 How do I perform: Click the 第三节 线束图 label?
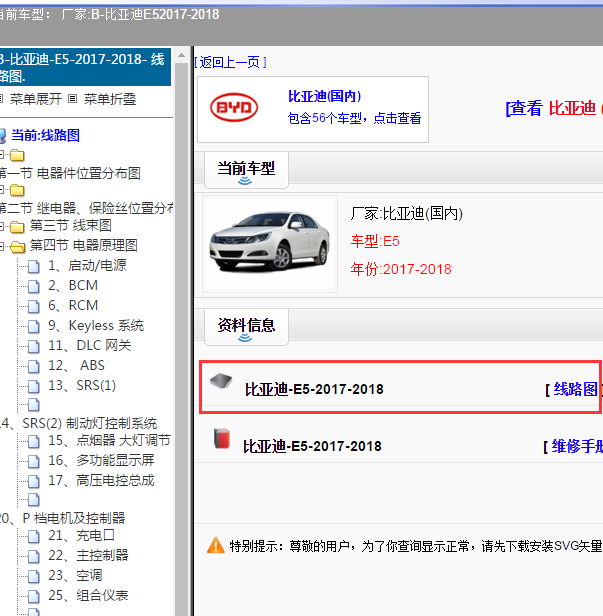71,226
